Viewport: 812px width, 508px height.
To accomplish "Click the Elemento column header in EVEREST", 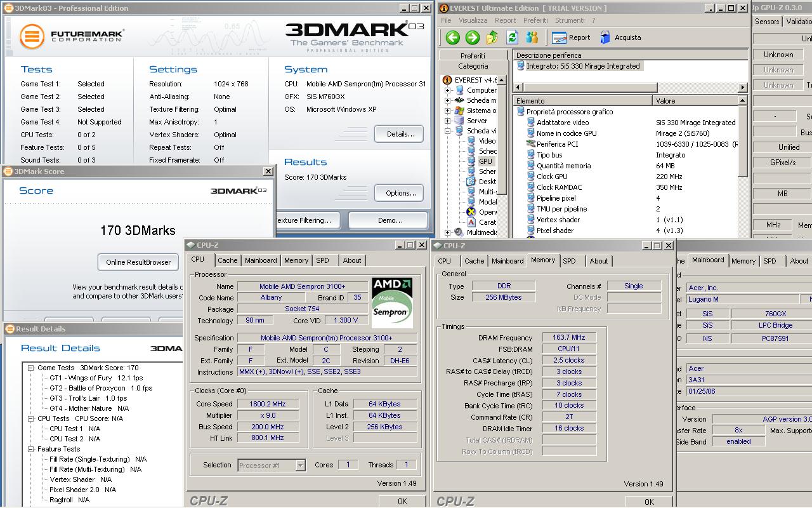I will [582, 101].
